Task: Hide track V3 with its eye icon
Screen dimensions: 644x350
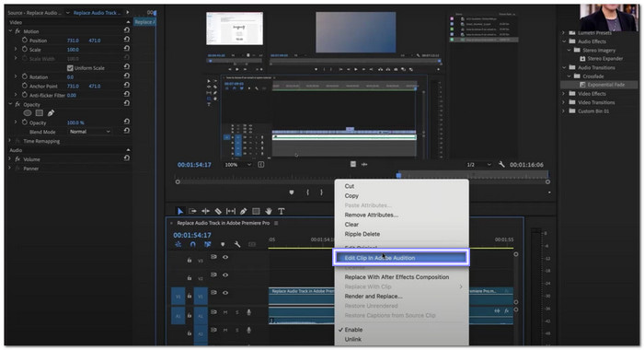Action: [225, 257]
